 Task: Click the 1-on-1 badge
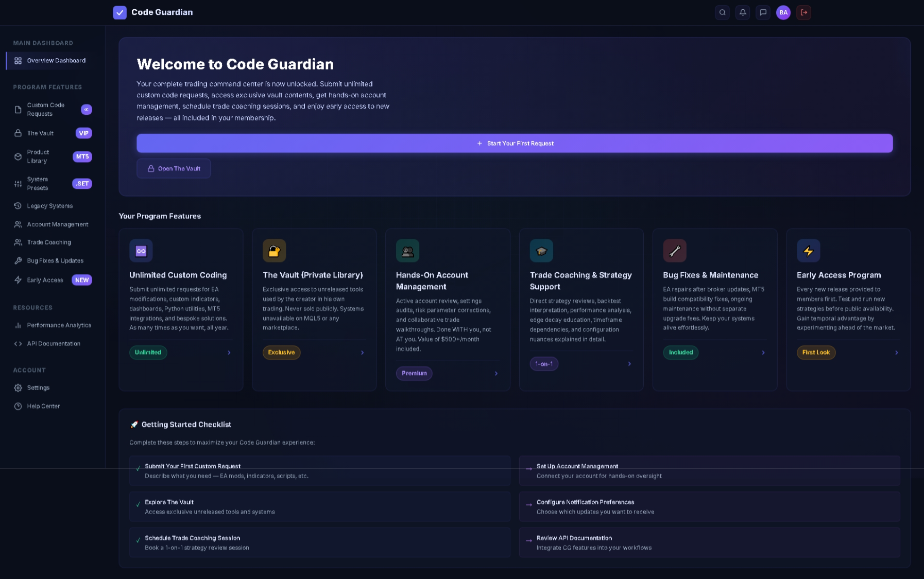(544, 364)
